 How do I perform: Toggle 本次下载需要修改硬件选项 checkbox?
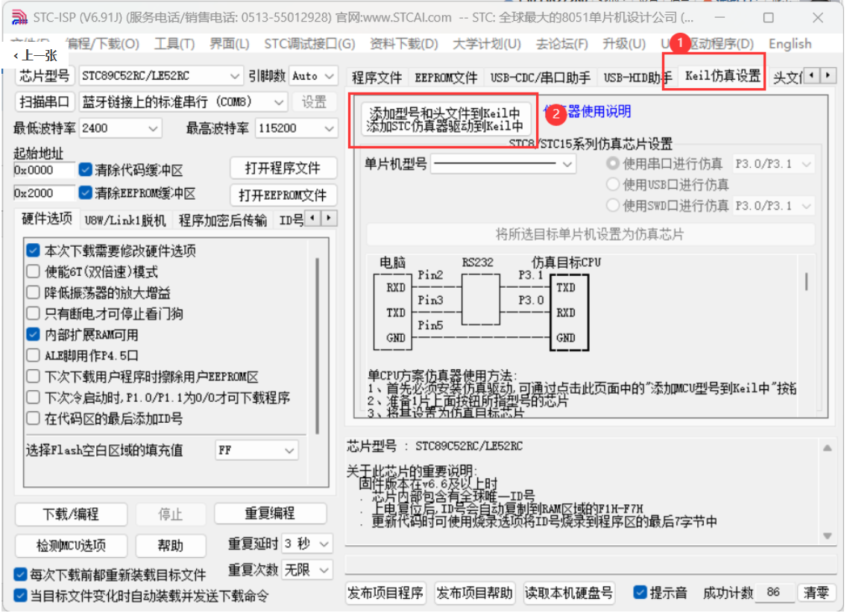pyautogui.click(x=33, y=251)
